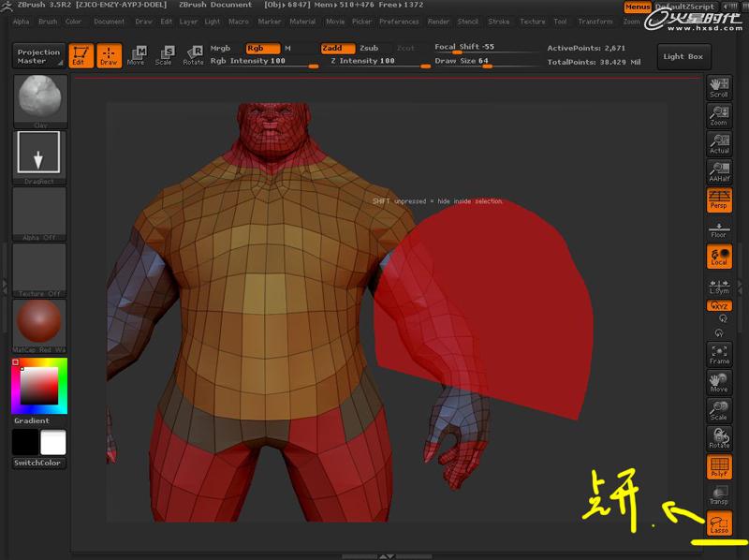Toggle the Menus button
749x560 pixels.
coord(638,7)
